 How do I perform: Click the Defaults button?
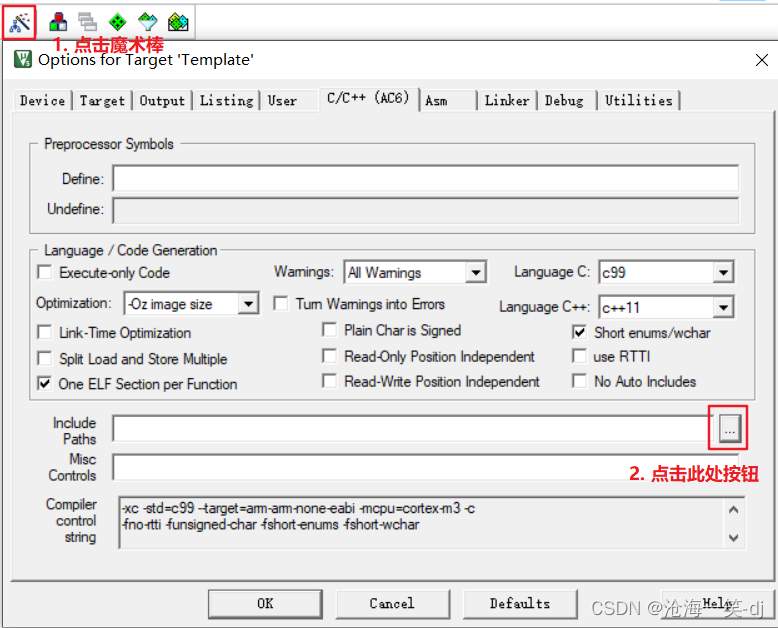[x=520, y=604]
